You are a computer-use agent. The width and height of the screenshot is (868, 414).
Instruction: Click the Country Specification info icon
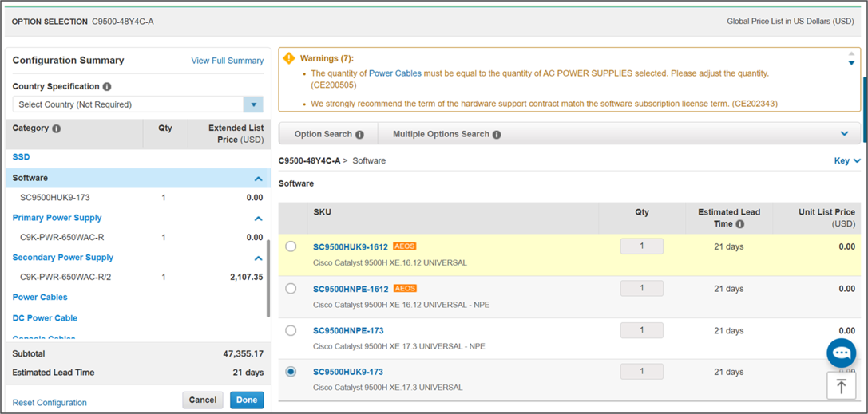click(x=107, y=87)
